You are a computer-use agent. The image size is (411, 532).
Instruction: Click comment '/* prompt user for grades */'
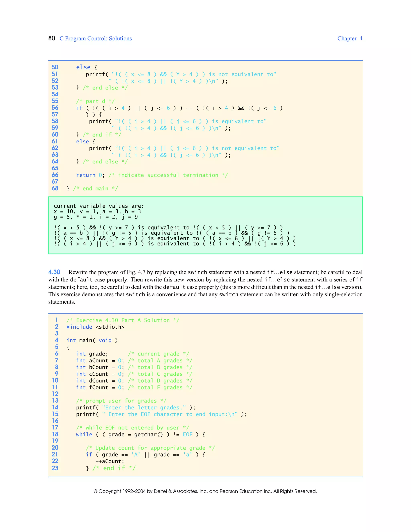pos(121,401)
